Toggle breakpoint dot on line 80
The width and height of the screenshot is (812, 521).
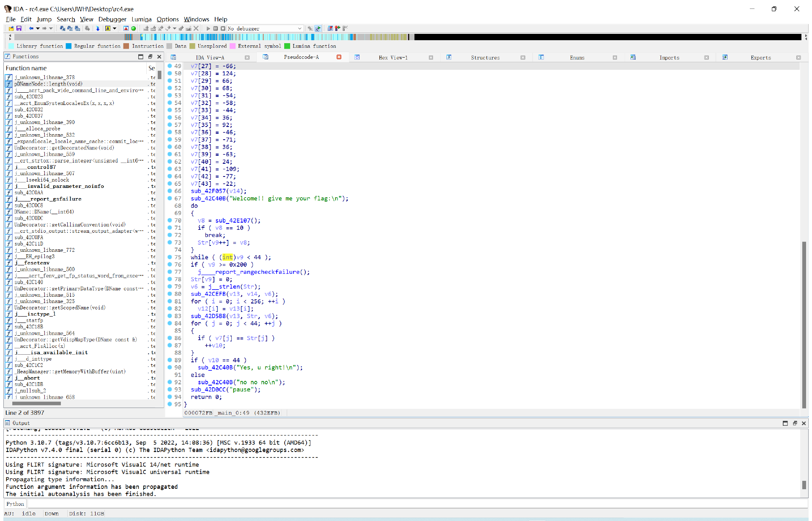[x=170, y=294]
